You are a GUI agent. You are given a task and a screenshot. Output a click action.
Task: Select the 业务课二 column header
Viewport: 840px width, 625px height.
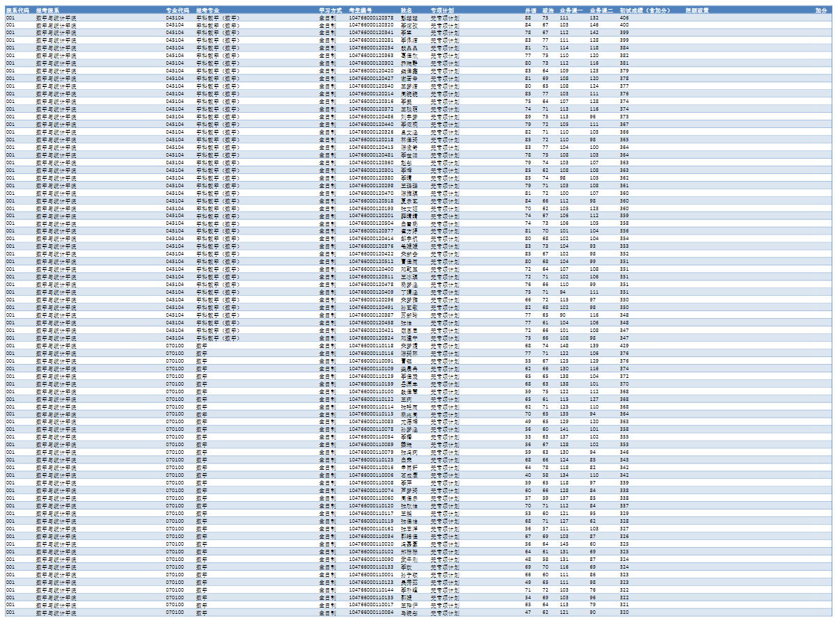pyautogui.click(x=601, y=10)
